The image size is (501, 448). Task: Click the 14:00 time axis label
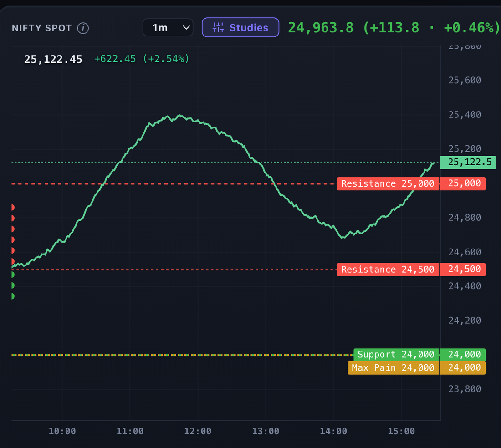click(333, 432)
